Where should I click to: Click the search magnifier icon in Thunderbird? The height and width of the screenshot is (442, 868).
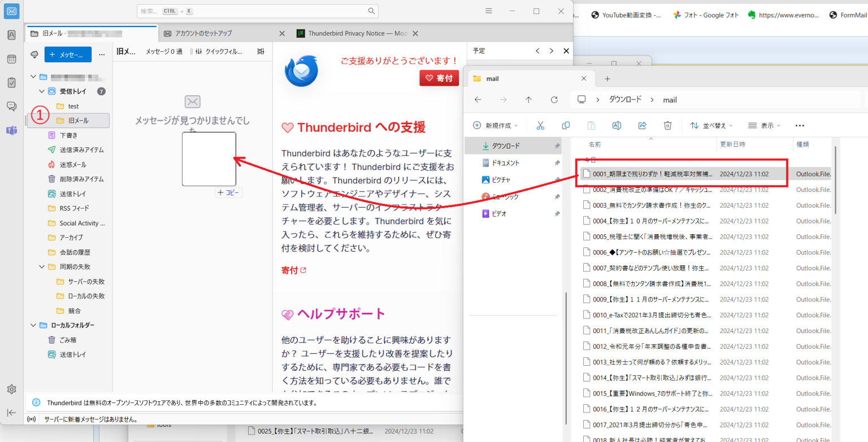pyautogui.click(x=371, y=11)
